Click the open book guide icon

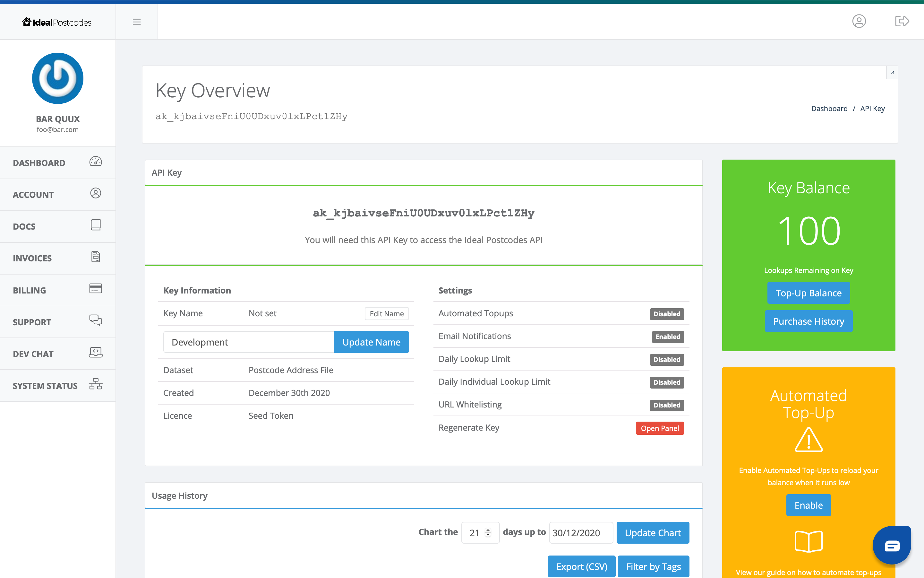809,541
